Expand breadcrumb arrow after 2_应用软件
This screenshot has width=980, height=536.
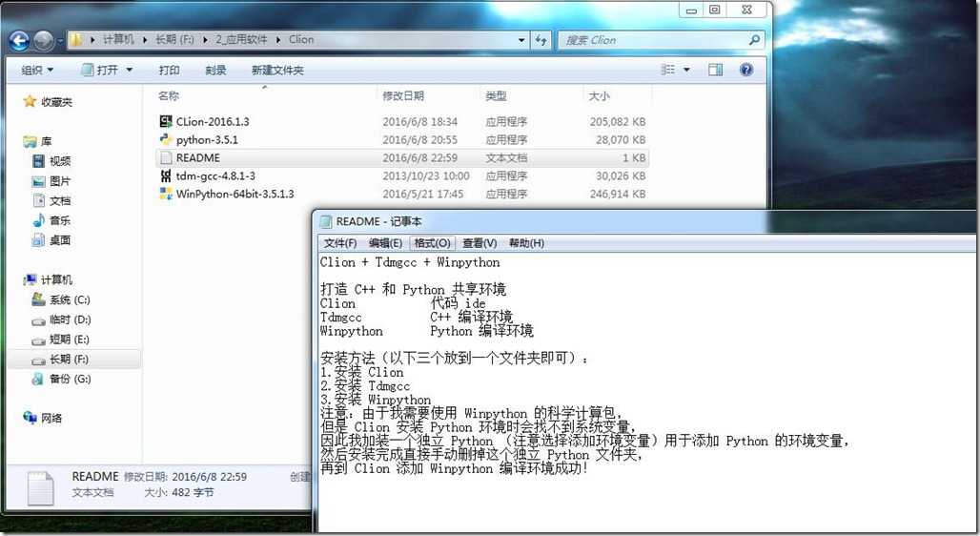278,40
